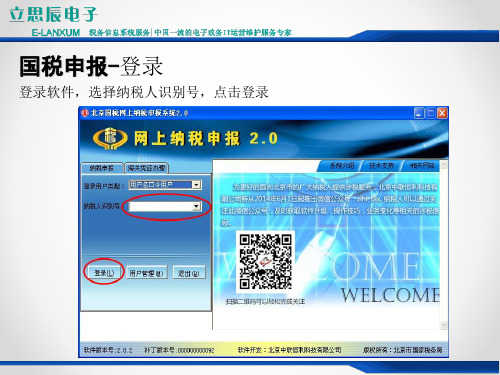
Task: Click the 国税申报-登录 slide heading
Action: (91, 66)
